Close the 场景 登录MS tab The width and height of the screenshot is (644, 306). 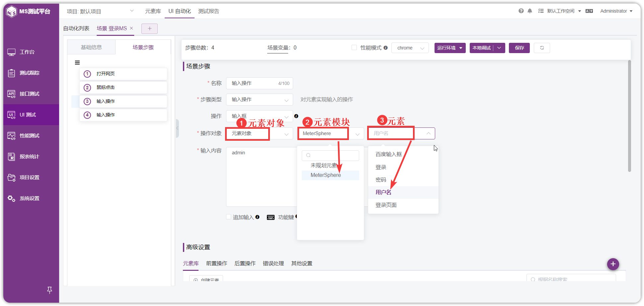click(x=131, y=28)
